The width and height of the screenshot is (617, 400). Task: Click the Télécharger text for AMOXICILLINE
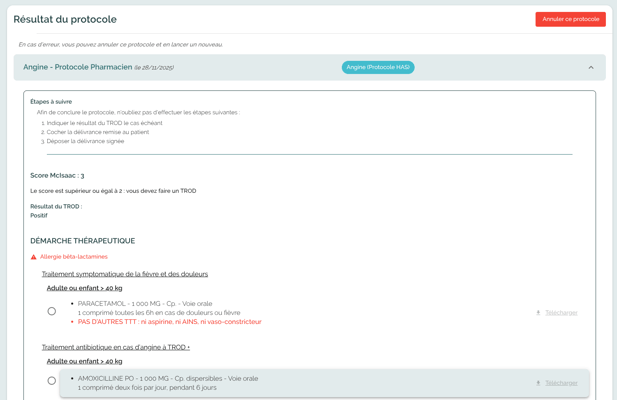tap(561, 383)
